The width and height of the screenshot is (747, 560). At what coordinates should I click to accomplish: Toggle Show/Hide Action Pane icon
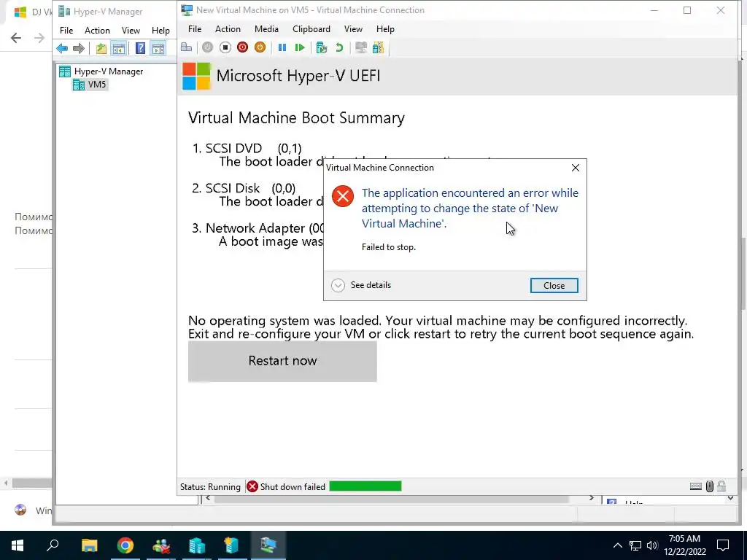tap(158, 48)
